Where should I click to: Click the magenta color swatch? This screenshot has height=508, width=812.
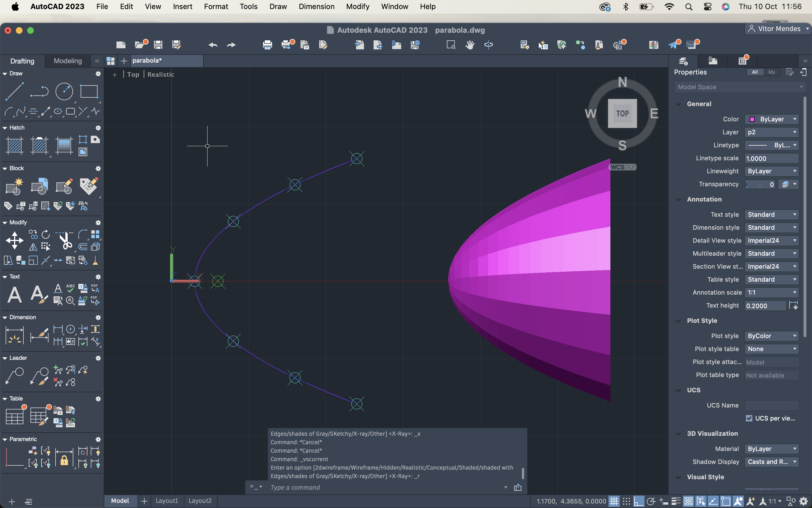752,119
